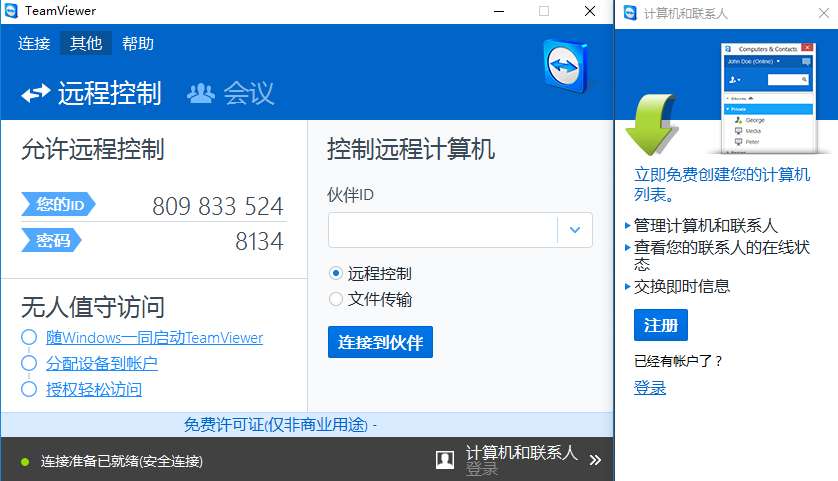Click the 交换即时信息 bullet text
This screenshot has height=481, width=838.
682,286
